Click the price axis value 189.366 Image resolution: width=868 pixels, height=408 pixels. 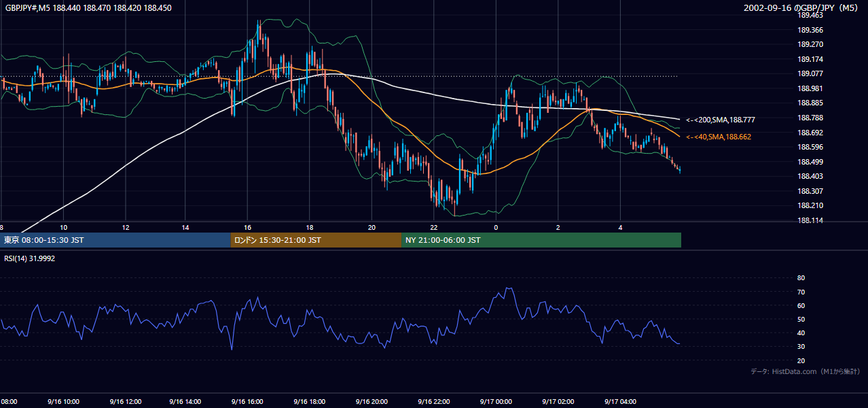[810, 30]
